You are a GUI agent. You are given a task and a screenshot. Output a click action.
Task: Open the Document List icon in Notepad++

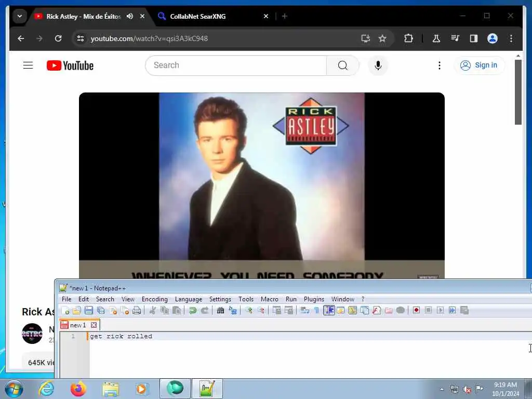pyautogui.click(x=365, y=310)
